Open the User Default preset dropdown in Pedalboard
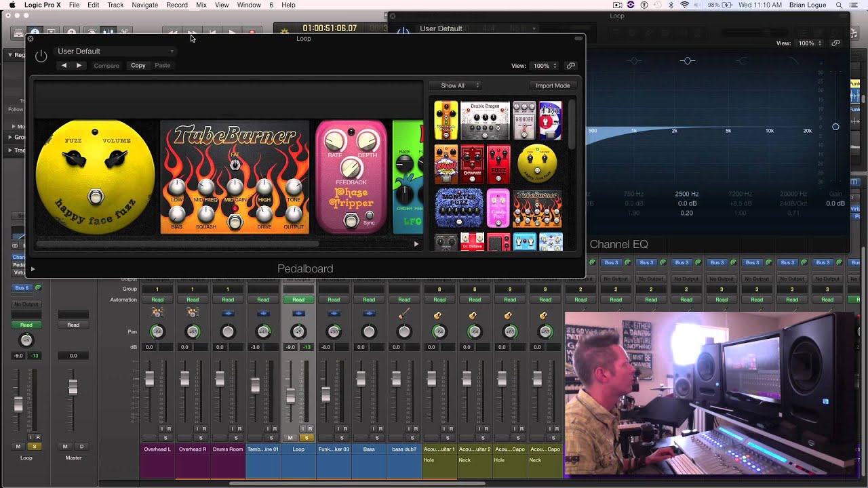The height and width of the screenshot is (488, 868). click(115, 51)
